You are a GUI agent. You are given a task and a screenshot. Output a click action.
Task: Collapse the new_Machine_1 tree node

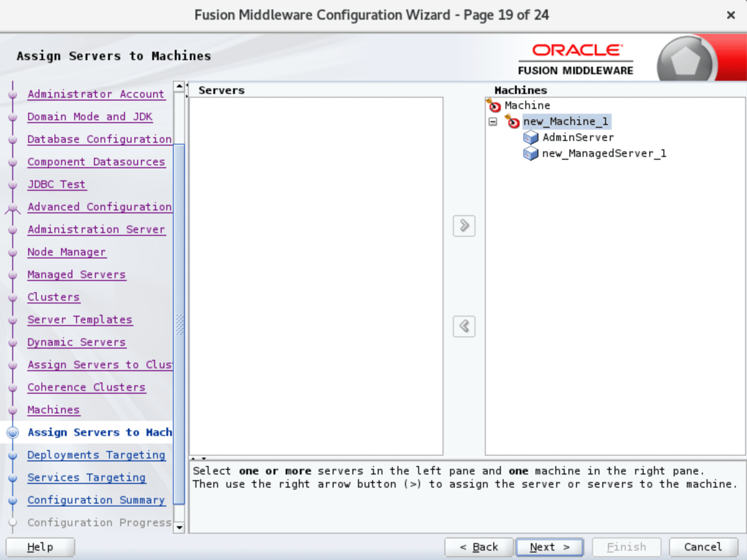pyautogui.click(x=493, y=122)
